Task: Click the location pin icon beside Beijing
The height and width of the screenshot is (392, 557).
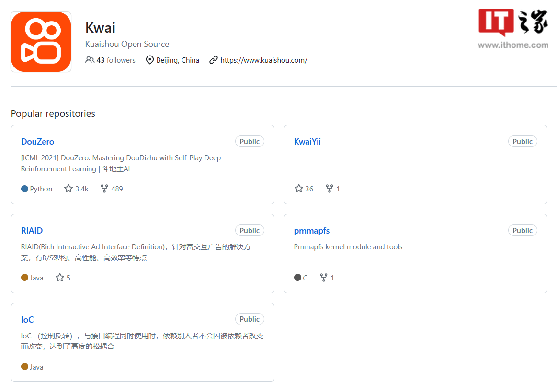Action: [x=150, y=60]
